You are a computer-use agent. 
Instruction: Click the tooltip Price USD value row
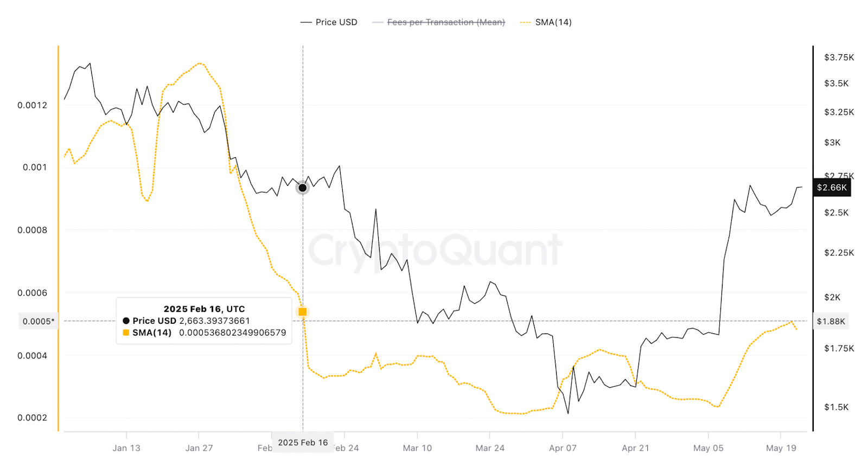pyautogui.click(x=186, y=321)
